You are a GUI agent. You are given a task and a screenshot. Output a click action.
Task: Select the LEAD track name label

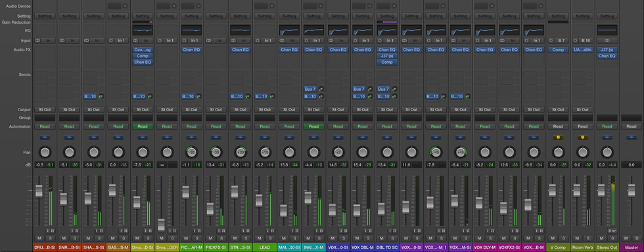(x=265, y=247)
